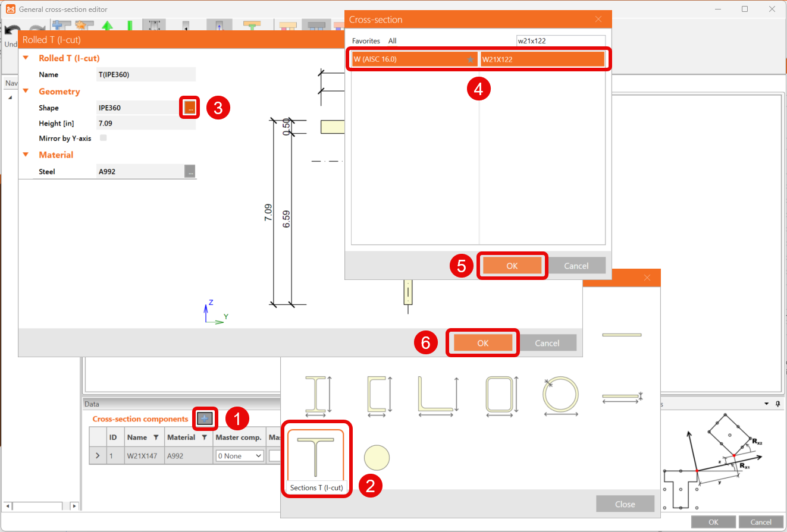Click the Shape field showing IPE360

pyautogui.click(x=140, y=108)
